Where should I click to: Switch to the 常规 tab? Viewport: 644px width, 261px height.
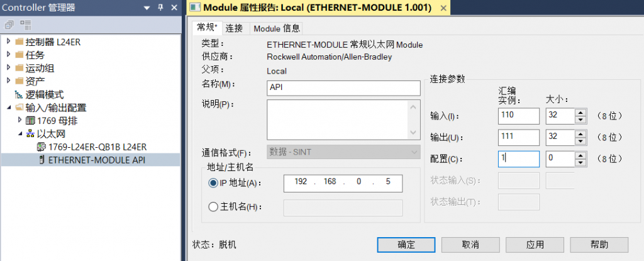tap(207, 28)
